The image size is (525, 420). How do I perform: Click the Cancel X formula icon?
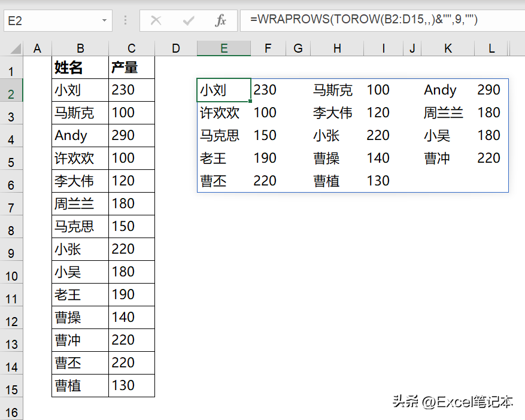point(156,21)
